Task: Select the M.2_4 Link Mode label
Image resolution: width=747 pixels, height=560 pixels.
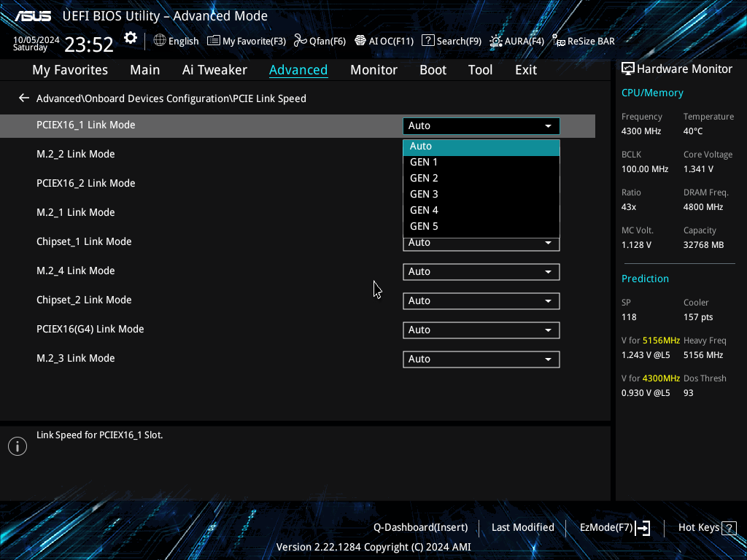Action: pos(75,271)
